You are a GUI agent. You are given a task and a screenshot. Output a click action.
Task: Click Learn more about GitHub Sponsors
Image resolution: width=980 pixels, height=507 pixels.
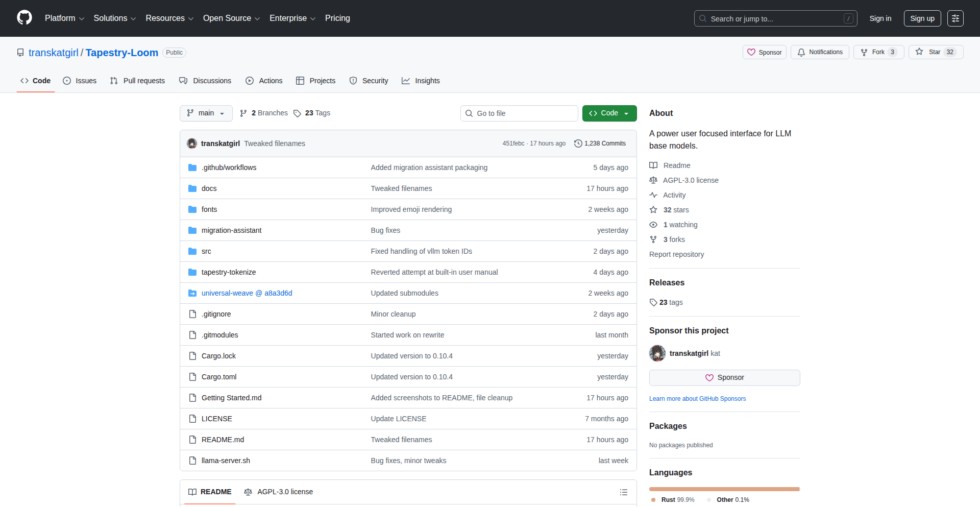point(697,399)
